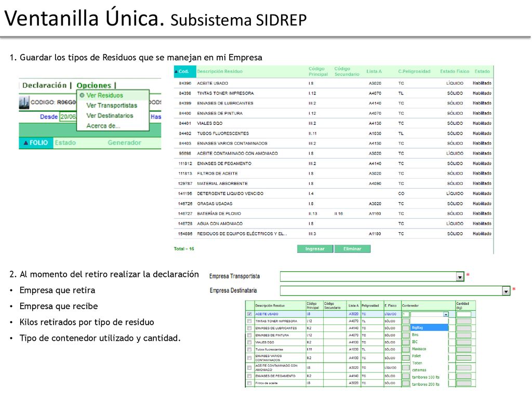Select row 111813 FILTROS DE ACEITE
This screenshot has width=532, height=399.
pos(334,174)
